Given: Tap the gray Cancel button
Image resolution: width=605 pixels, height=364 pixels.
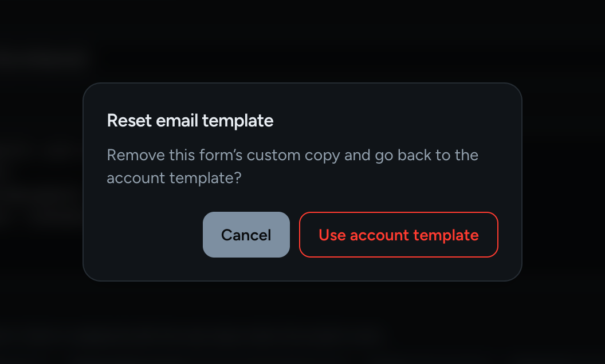Looking at the screenshot, I should (x=246, y=235).
